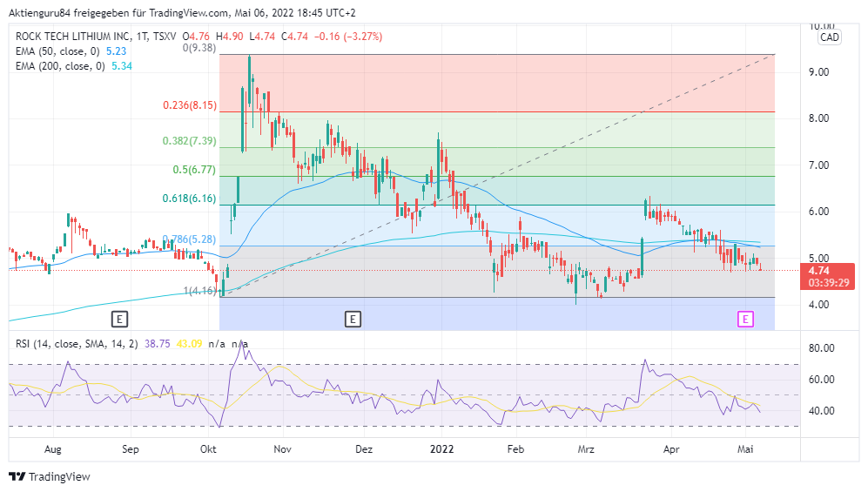868x492 pixels.
Task: Click the ROCK TECH LITHIUM INC symbol title
Action: pyautogui.click(x=72, y=37)
